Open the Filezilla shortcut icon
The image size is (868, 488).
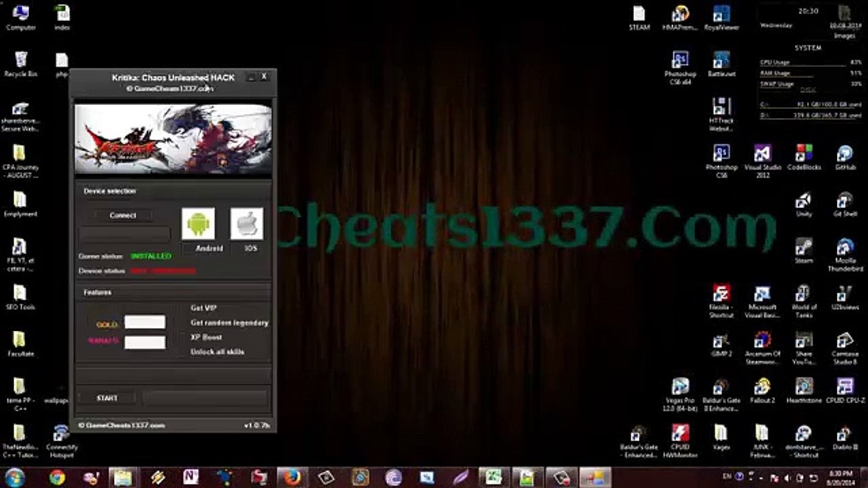coord(722,300)
